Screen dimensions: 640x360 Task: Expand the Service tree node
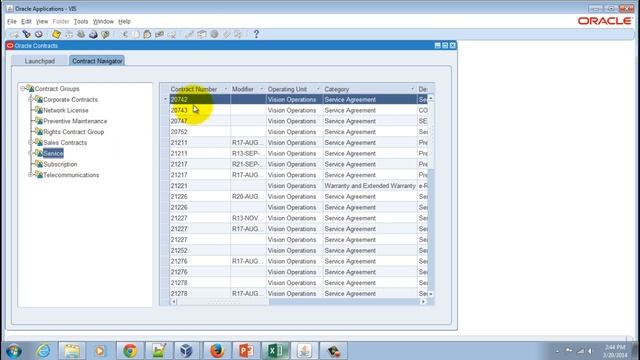click(x=31, y=153)
